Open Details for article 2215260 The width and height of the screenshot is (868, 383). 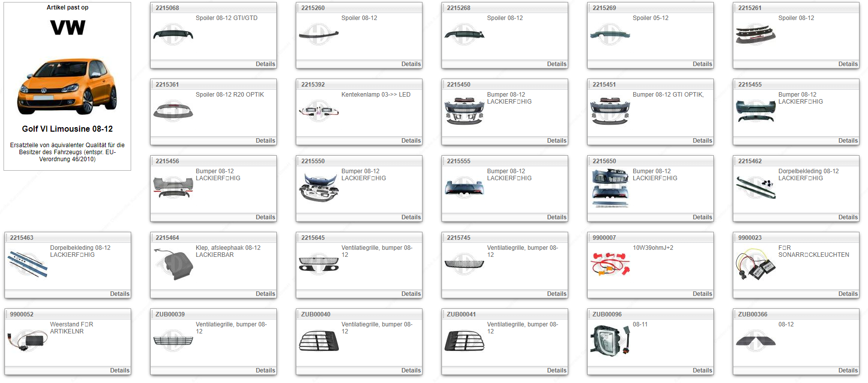[x=410, y=64]
